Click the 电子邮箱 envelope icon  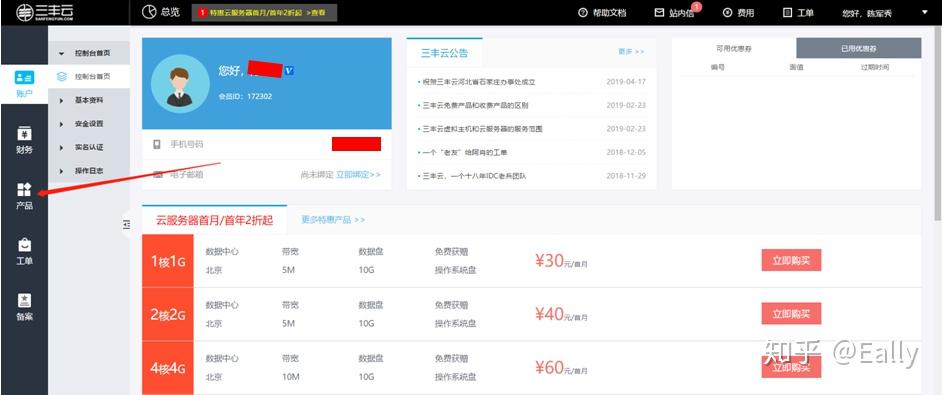click(158, 174)
